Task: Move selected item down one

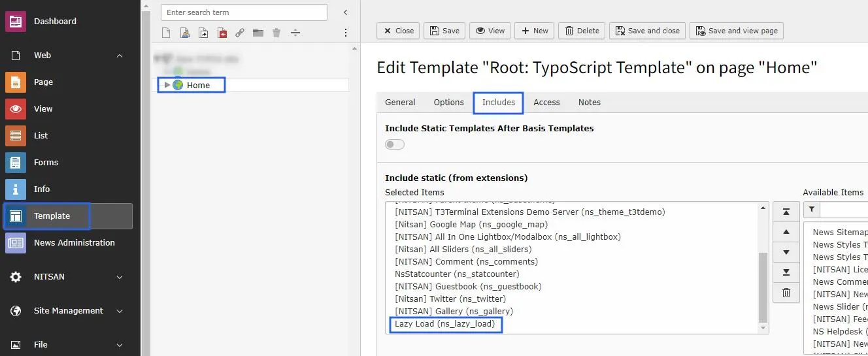Action: click(786, 253)
